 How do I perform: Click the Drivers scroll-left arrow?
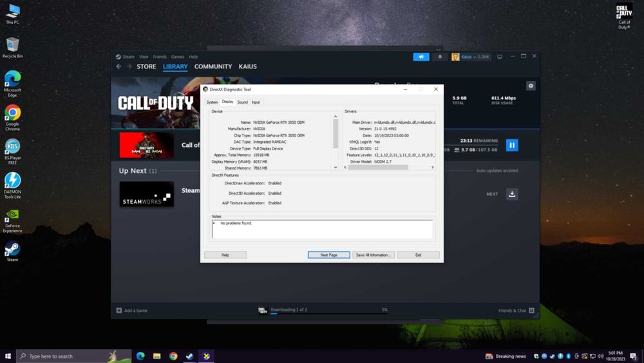(x=345, y=168)
